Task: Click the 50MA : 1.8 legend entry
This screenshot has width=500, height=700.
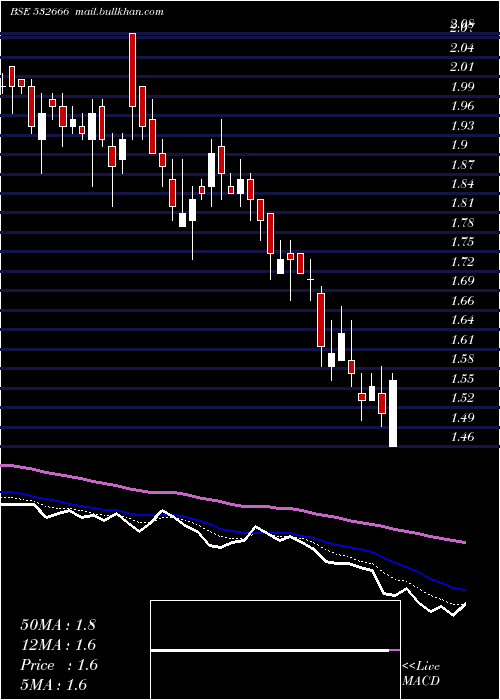Action: [58, 625]
